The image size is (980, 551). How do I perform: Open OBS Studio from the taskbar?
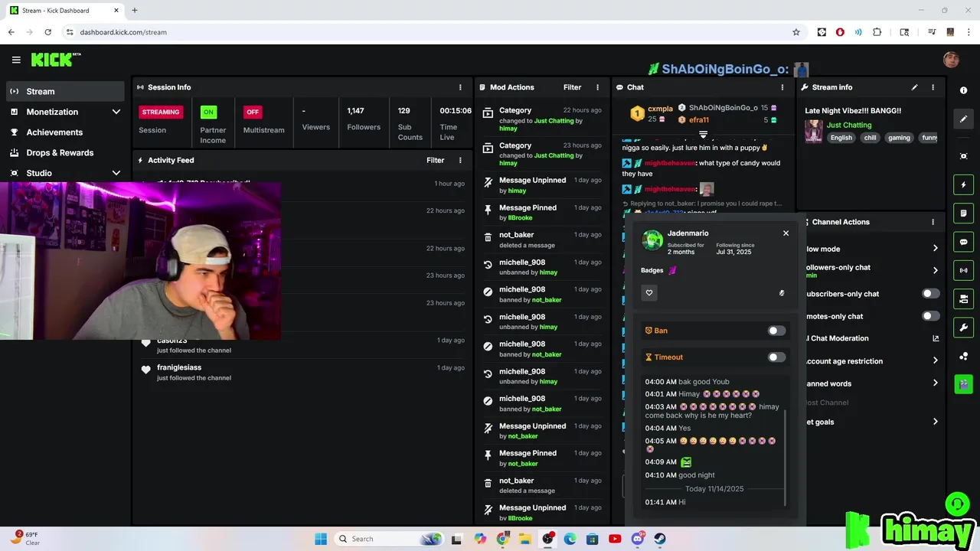(x=547, y=539)
